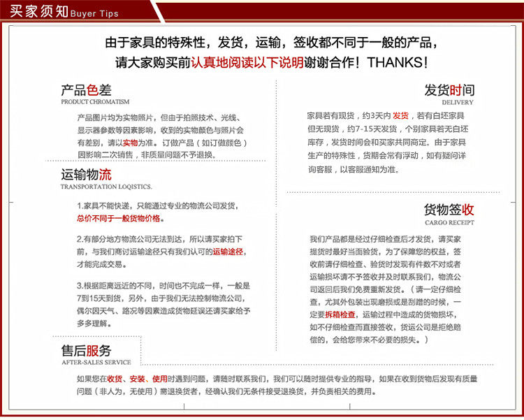The width and height of the screenshot is (524, 420).
Task: Click the red 发货 word in delivery paragraph
Action: pos(400,116)
